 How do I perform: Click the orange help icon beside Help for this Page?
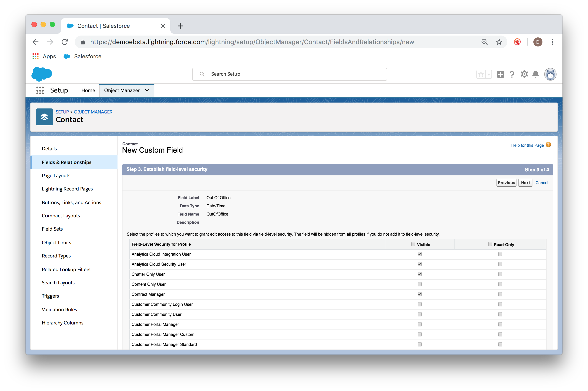coord(548,145)
